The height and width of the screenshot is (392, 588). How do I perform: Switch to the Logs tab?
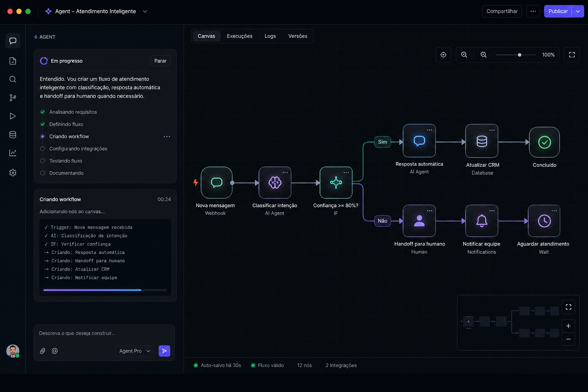pyautogui.click(x=270, y=36)
